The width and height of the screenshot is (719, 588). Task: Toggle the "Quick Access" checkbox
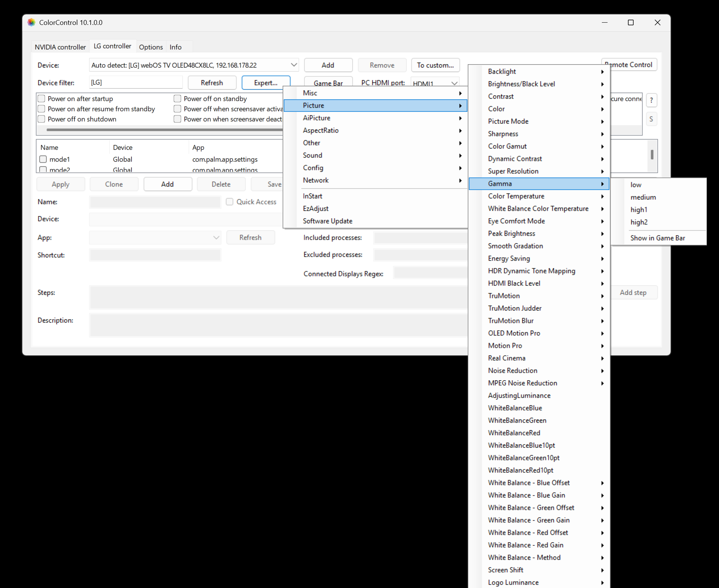click(229, 202)
